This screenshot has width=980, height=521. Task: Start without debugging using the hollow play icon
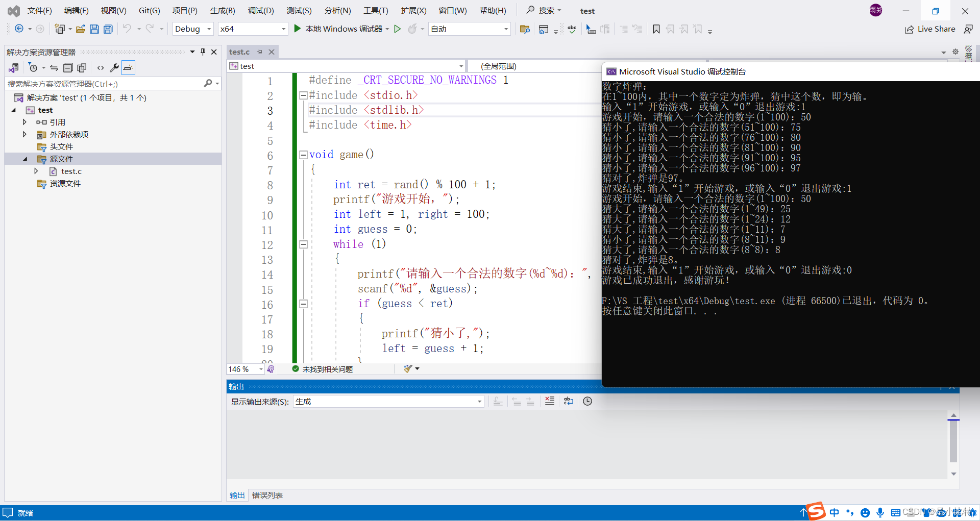(398, 29)
